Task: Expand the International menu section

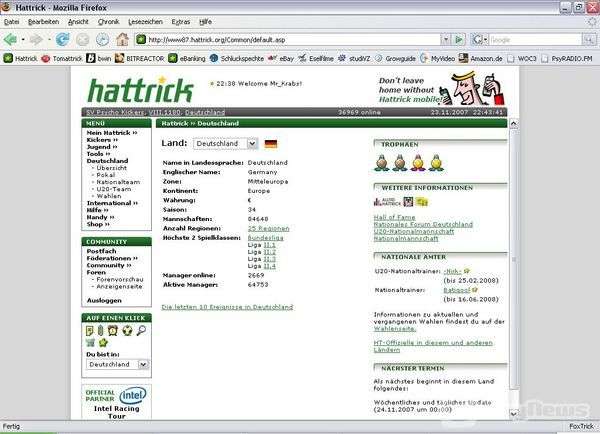Action: [x=112, y=203]
